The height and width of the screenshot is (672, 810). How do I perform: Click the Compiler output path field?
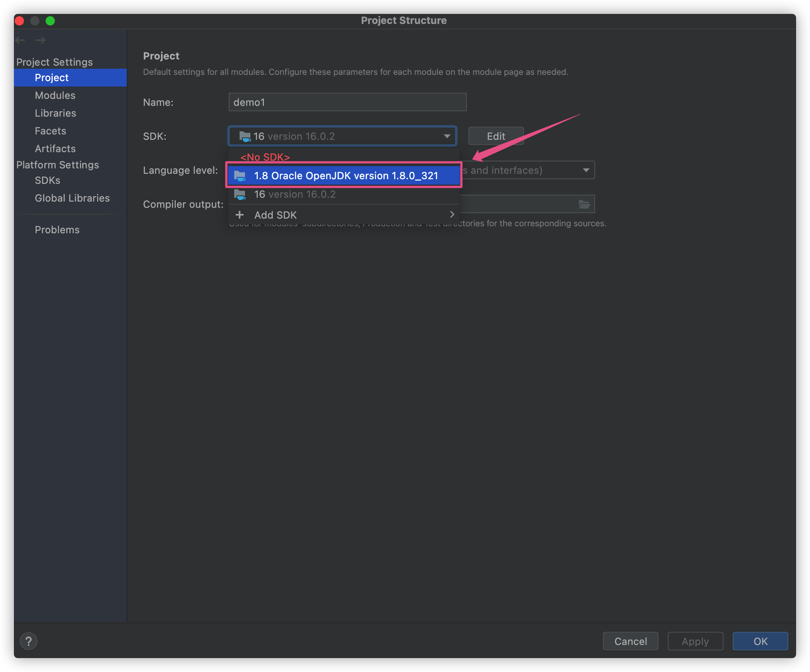(x=528, y=204)
